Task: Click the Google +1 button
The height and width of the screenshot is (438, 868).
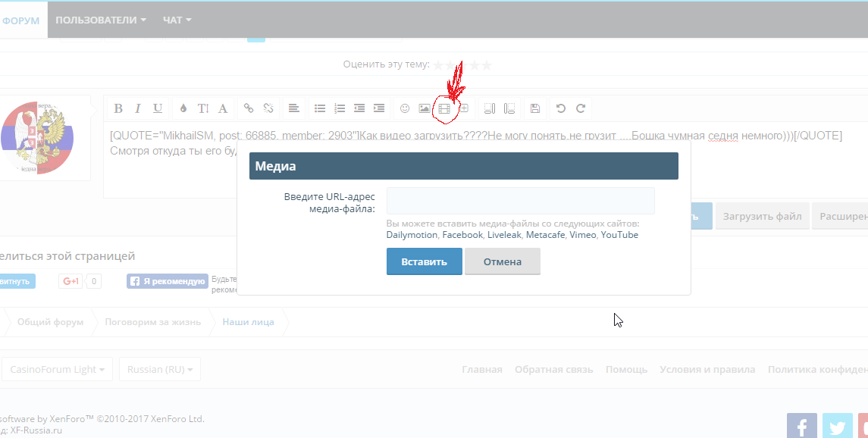Action: pyautogui.click(x=71, y=281)
